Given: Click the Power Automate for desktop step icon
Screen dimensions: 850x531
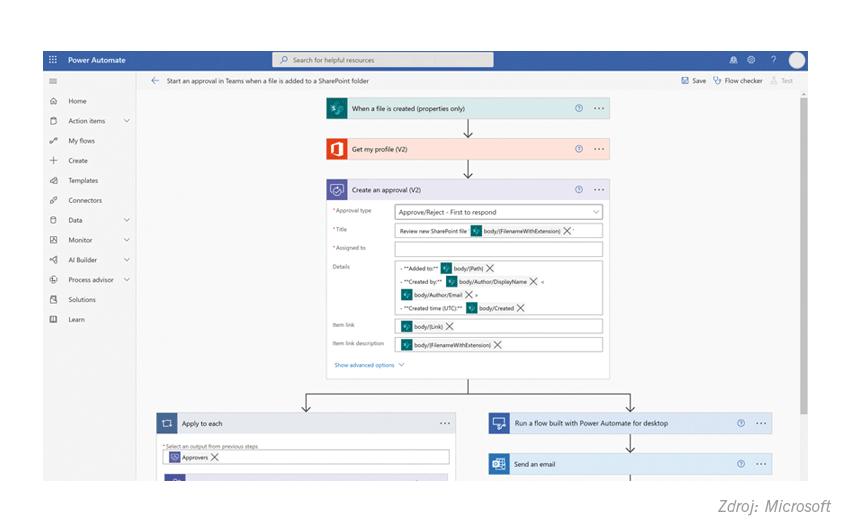Looking at the screenshot, I should (499, 423).
